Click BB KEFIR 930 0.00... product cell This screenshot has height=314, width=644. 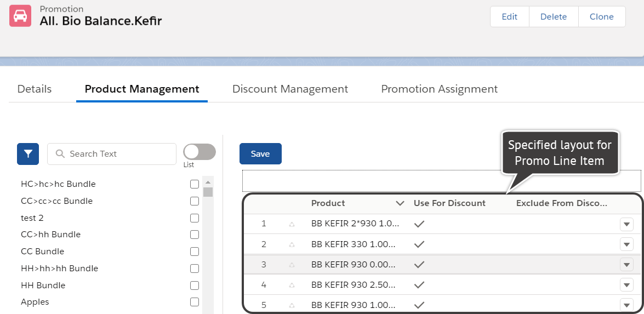(x=354, y=265)
